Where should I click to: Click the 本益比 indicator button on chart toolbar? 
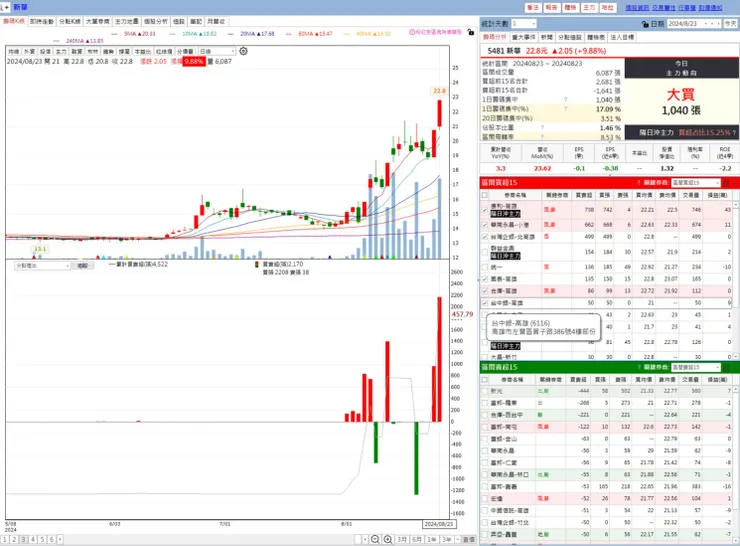tap(143, 51)
